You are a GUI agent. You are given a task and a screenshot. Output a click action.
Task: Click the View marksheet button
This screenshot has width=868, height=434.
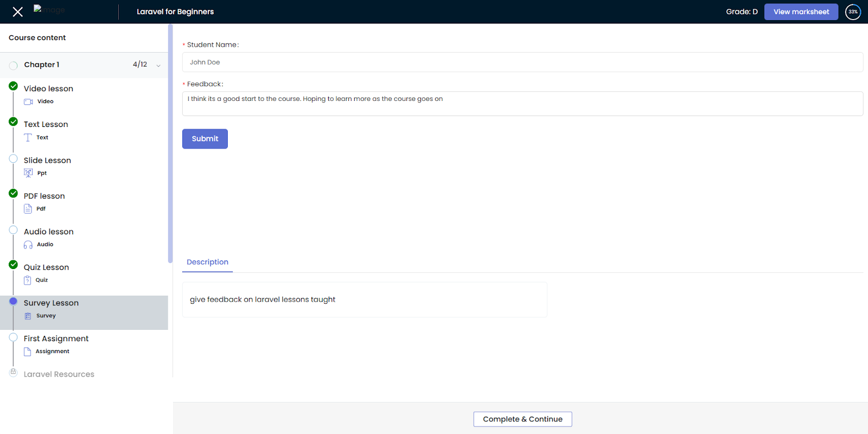pyautogui.click(x=801, y=12)
